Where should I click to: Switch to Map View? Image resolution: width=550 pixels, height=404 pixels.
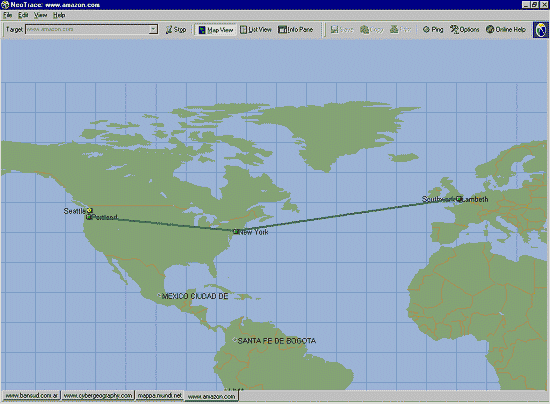pyautogui.click(x=215, y=30)
